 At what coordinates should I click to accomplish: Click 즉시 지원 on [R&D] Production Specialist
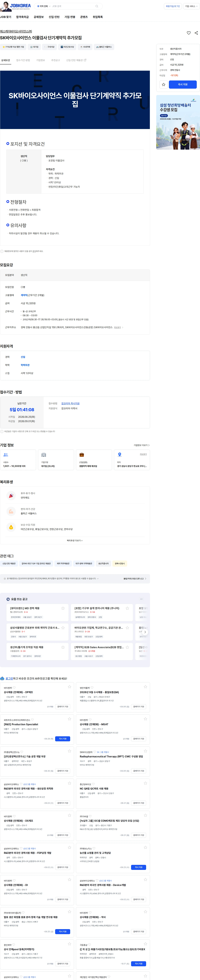tap(63, 739)
